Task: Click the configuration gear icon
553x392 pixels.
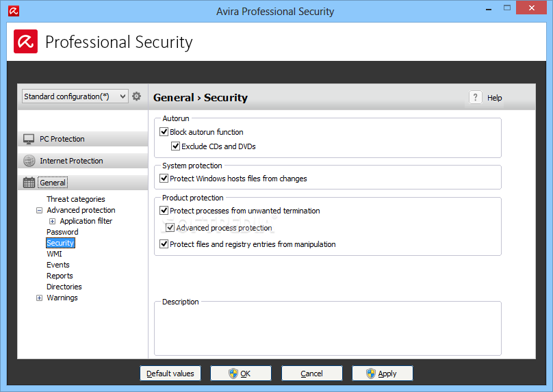Action: click(x=136, y=96)
